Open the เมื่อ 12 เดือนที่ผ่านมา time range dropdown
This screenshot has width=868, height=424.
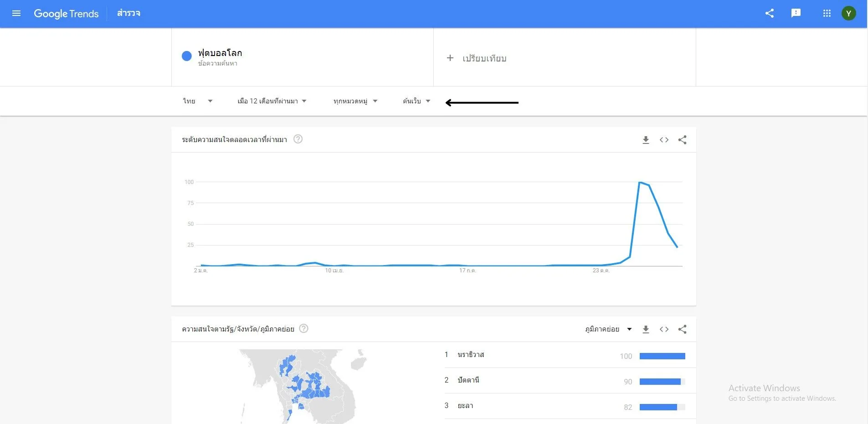click(272, 101)
